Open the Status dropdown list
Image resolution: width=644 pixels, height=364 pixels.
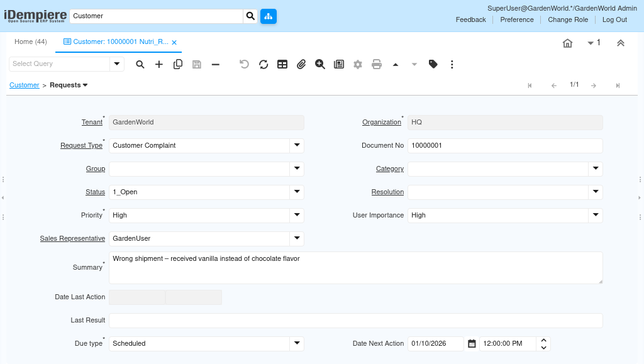pyautogui.click(x=297, y=192)
